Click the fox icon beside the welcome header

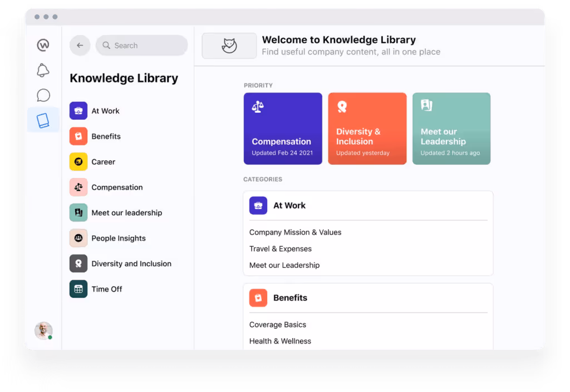229,45
